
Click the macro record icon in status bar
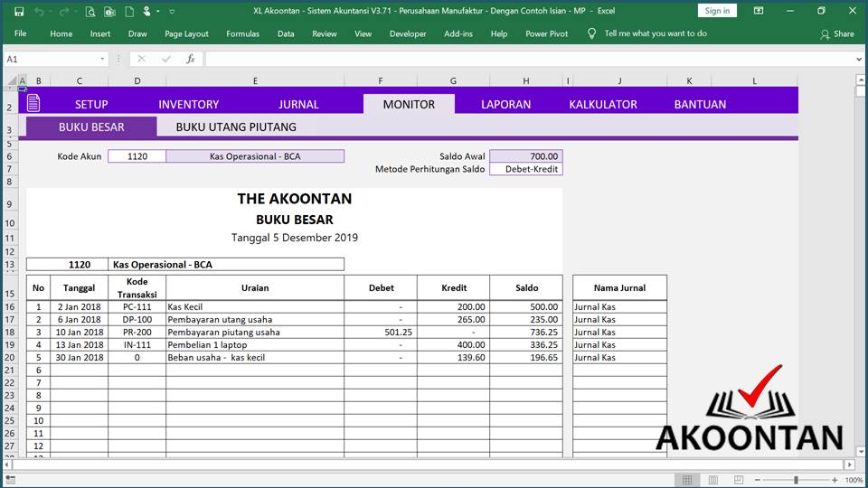(10, 480)
